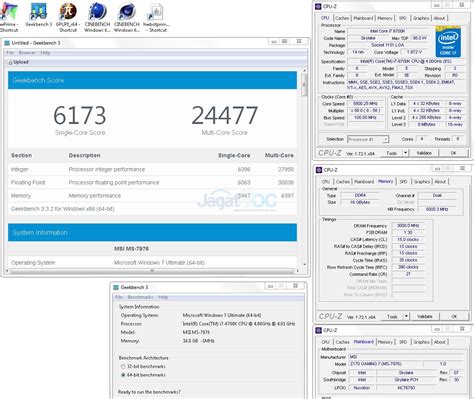Click the CPU-Z title icon in the Mainboard tab window
474x399 pixels.
click(319, 330)
